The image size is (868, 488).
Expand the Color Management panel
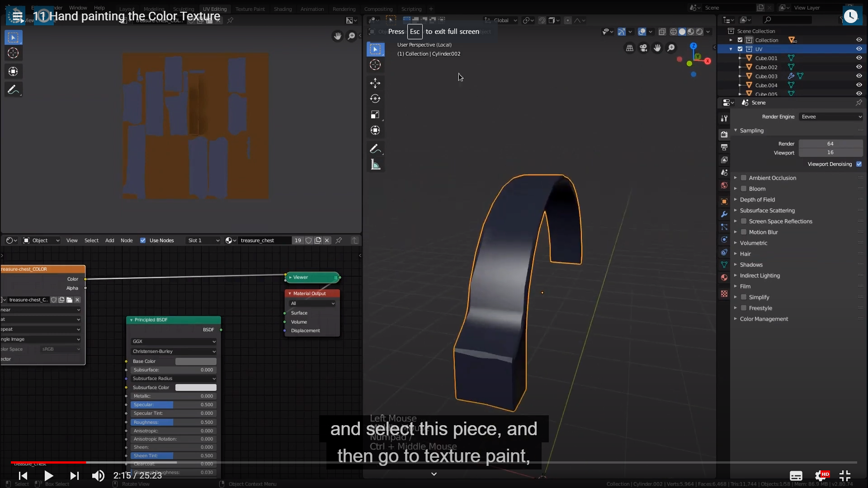764,319
